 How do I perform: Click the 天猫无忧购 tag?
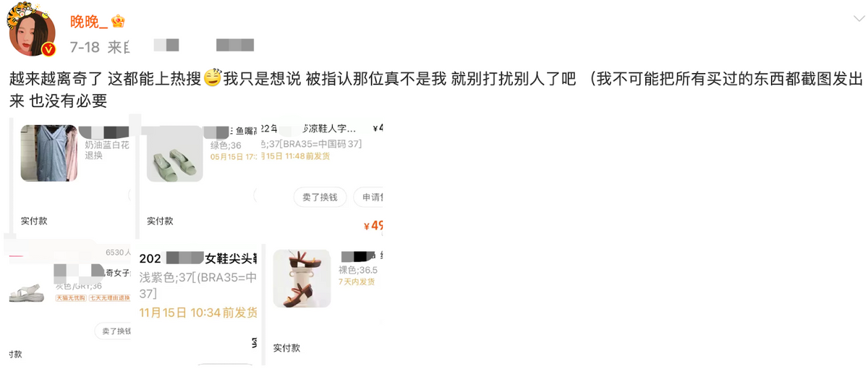pyautogui.click(x=70, y=297)
